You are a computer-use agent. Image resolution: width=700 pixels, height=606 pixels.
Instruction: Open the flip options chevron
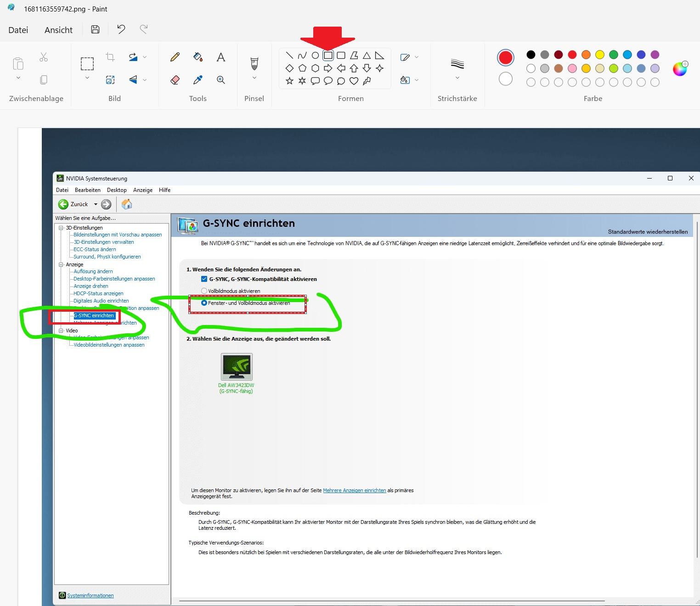tap(145, 80)
